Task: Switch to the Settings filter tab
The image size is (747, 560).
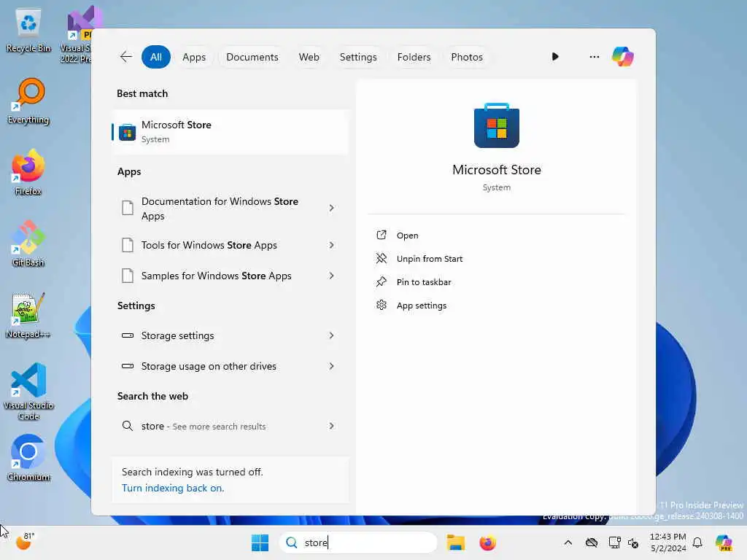Action: 357,57
